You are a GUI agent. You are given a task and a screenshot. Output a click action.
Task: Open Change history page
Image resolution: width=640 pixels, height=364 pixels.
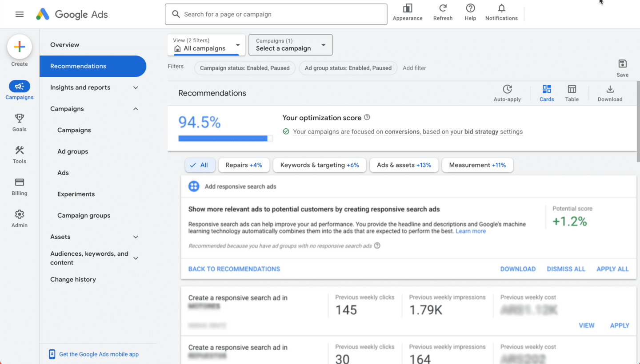point(73,279)
